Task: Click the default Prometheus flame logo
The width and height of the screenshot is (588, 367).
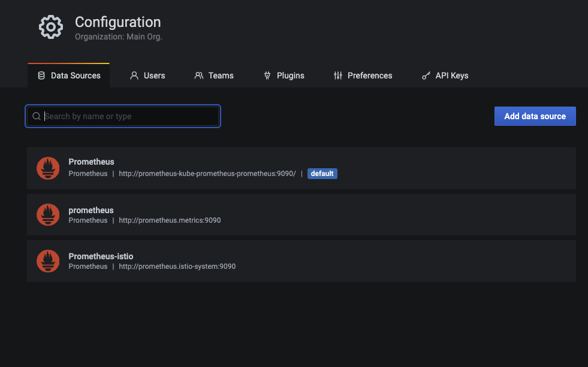Action: tap(48, 168)
